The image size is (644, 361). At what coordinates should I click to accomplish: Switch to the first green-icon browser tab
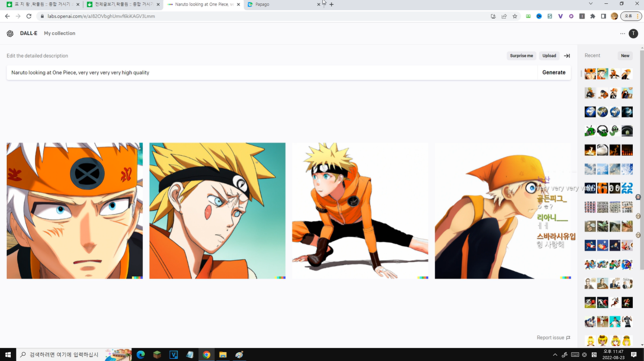(x=43, y=4)
